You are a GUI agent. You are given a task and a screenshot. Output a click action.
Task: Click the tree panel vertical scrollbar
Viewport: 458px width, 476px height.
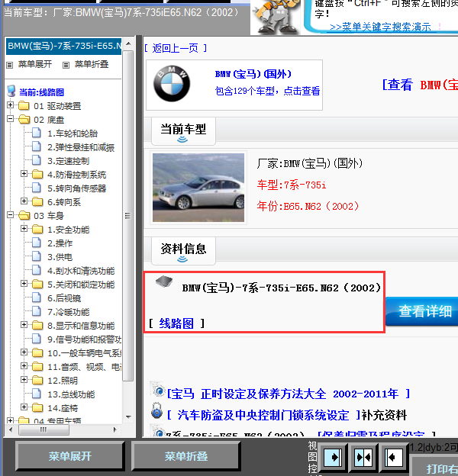click(x=128, y=216)
